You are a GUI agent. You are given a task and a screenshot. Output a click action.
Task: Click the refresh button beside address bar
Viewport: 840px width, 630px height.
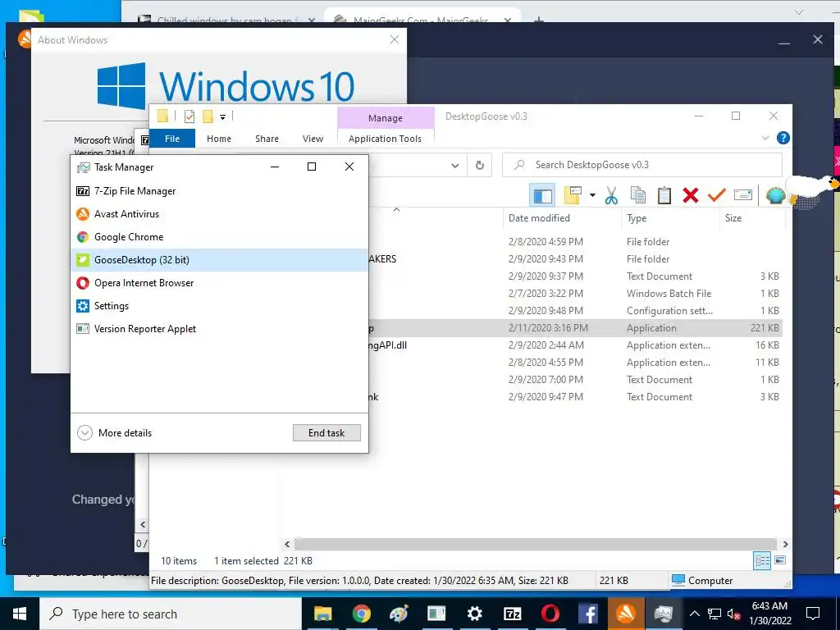point(479,166)
